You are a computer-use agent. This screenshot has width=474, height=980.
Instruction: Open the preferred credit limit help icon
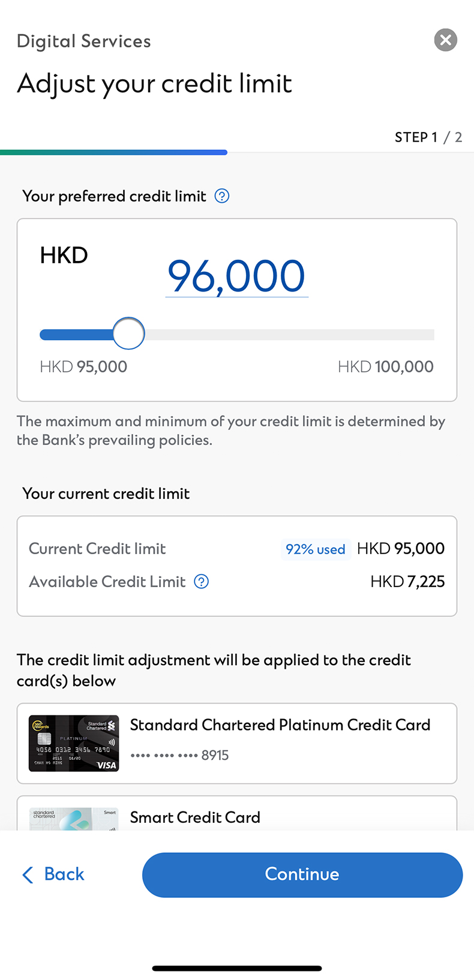[x=221, y=196]
